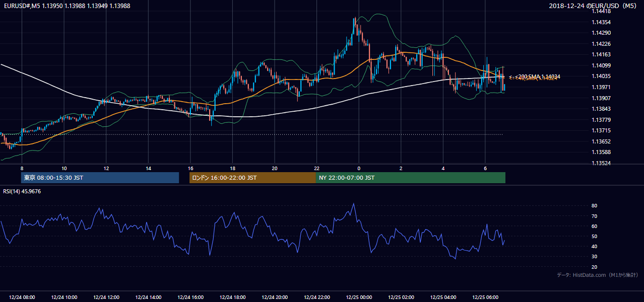The height and width of the screenshot is (302, 644).
Task: Click the 12/24 14:00 date label
Action: [148, 297]
